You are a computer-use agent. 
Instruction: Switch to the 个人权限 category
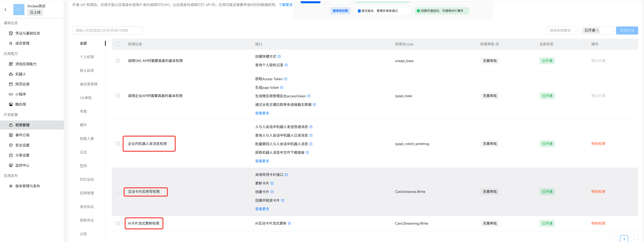pos(87,57)
